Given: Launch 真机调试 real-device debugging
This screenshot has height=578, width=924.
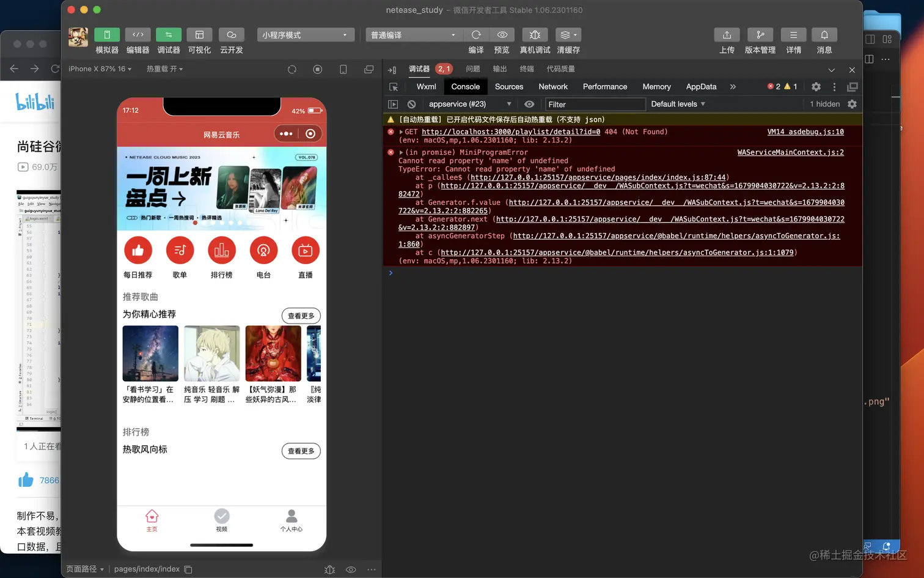Looking at the screenshot, I should click(534, 35).
